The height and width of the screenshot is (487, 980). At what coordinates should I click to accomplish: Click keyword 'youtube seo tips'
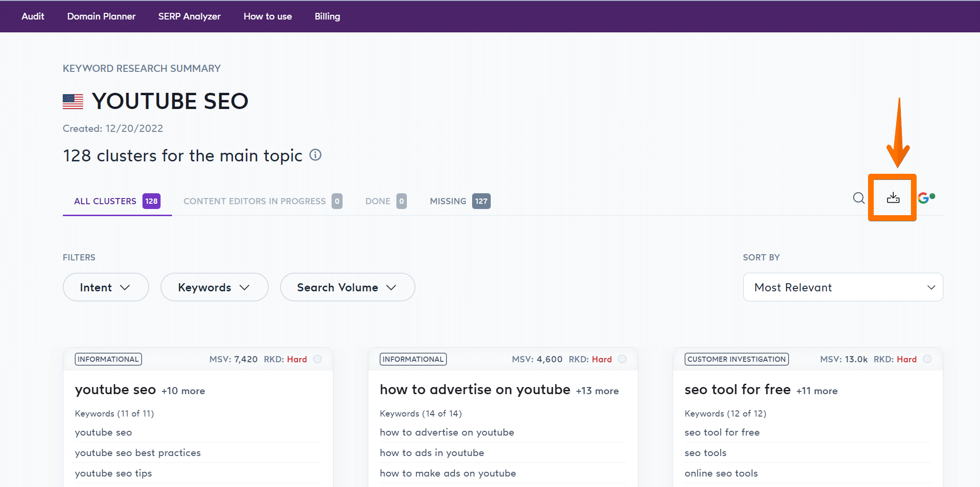pos(113,473)
